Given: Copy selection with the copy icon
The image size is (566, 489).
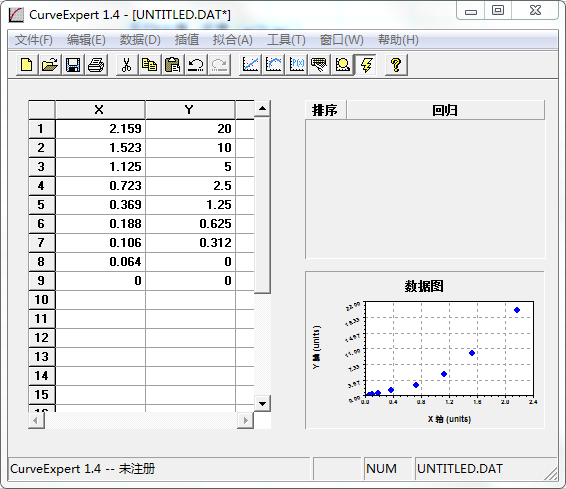Looking at the screenshot, I should pos(150,65).
